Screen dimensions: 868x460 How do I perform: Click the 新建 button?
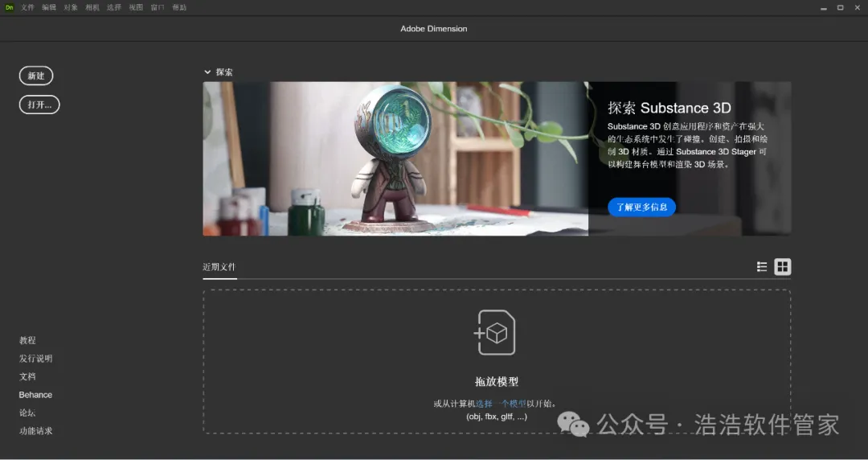pos(36,76)
